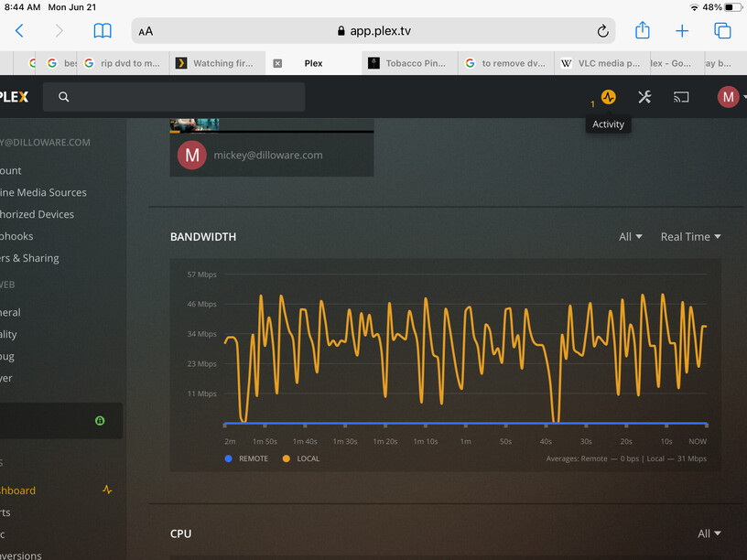
Task: Close the Plex tab with X
Action: tap(277, 63)
